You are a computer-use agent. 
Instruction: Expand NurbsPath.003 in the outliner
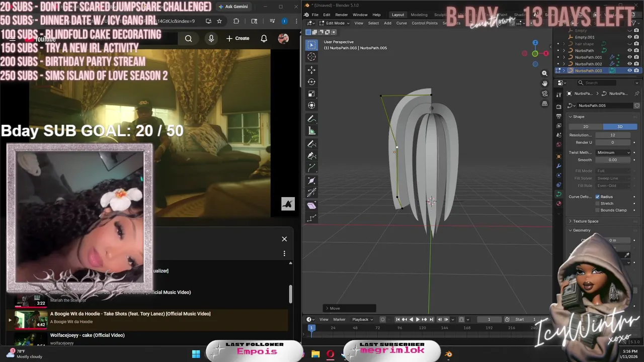click(x=563, y=70)
